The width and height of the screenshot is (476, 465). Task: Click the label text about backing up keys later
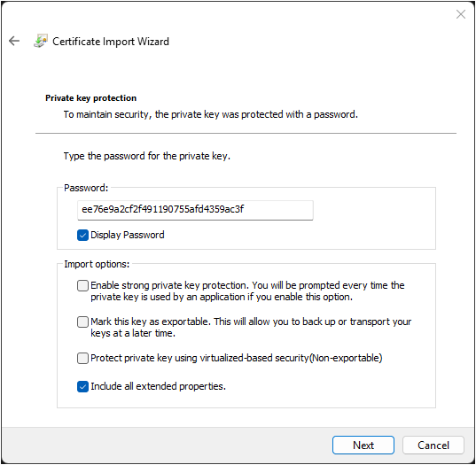(x=251, y=328)
